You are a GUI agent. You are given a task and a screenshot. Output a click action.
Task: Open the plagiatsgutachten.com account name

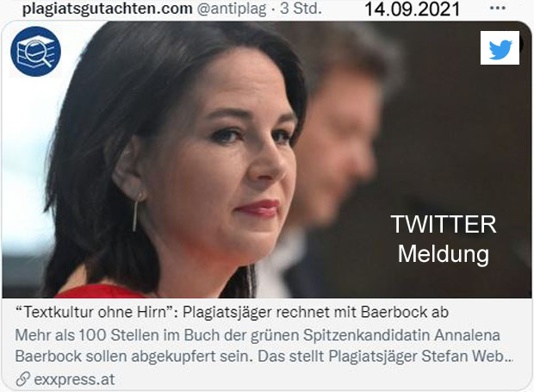coord(108,9)
